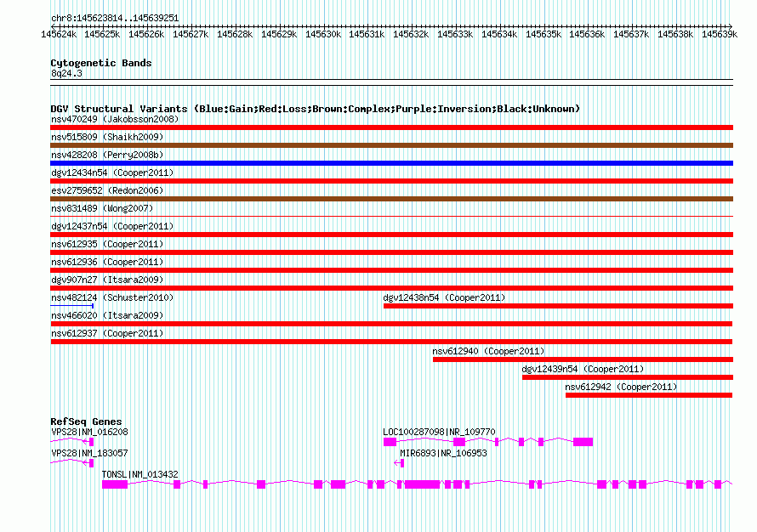Select the red dgv12439n54 variant bar
This screenshot has height=532, width=757.
628,377
